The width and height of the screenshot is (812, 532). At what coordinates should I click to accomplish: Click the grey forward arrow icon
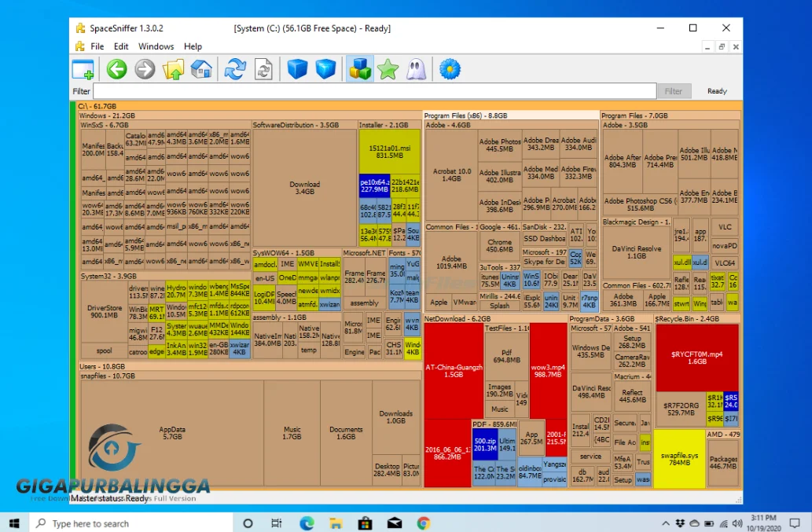145,69
